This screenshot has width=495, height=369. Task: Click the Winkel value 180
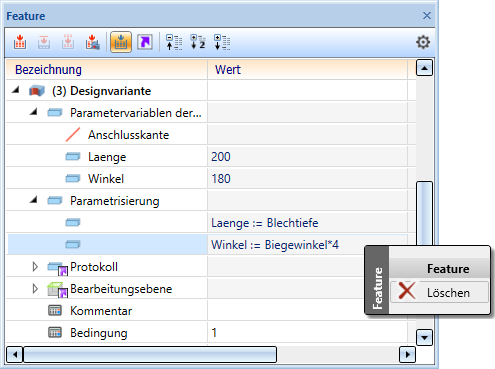click(221, 179)
